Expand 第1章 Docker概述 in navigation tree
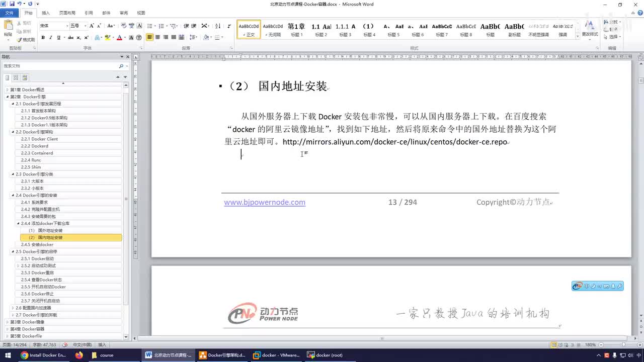This screenshot has width=644, height=362. 7,89
